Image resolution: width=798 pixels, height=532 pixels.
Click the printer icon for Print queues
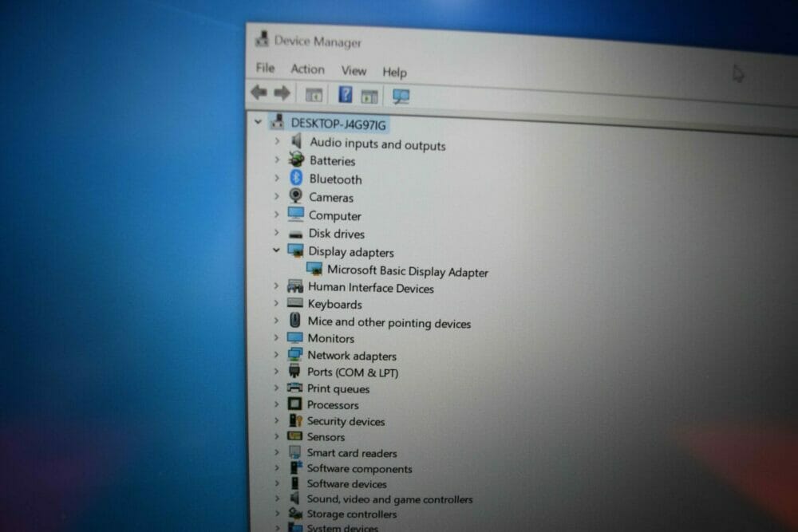294,388
